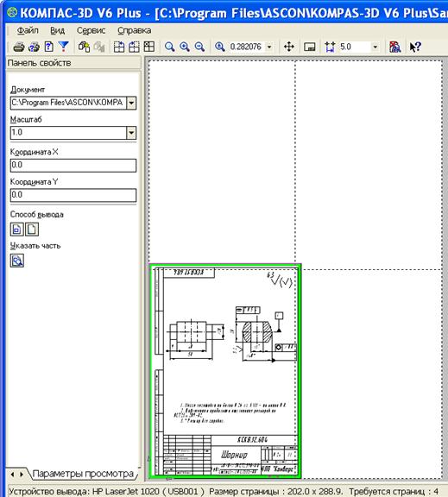The width and height of the screenshot is (448, 497).
Task: Click the context help arrow-question icon
Action: click(x=415, y=47)
